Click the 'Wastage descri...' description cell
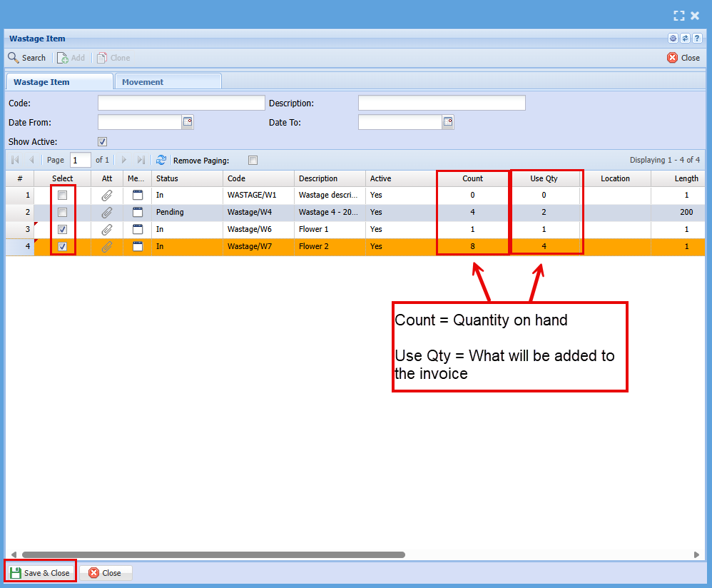The image size is (712, 588). pos(330,196)
